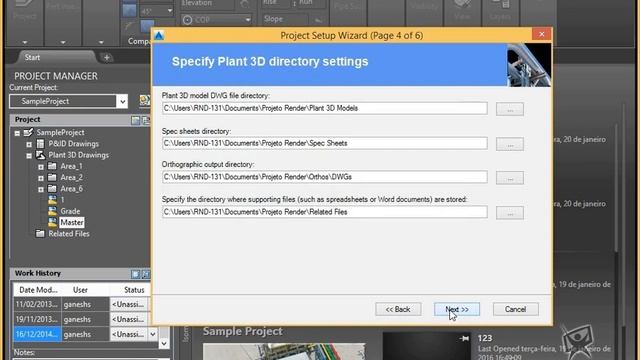Click first icon in Project panel header

click(135, 120)
